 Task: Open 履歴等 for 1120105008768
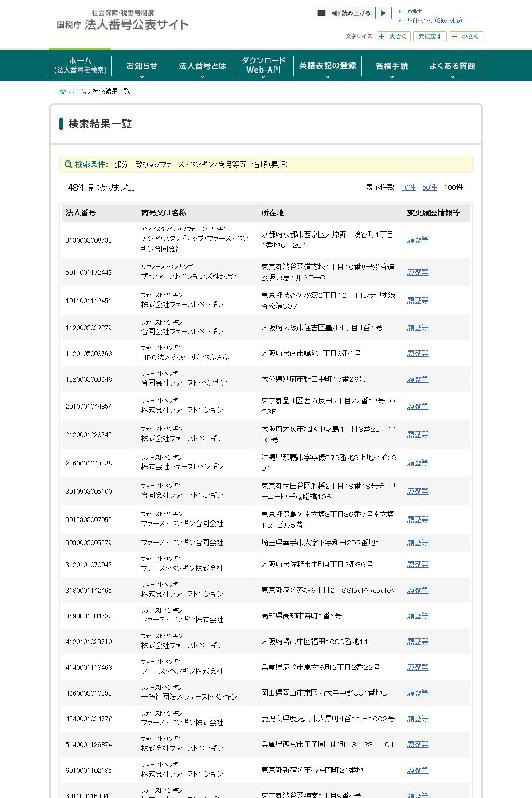coord(418,353)
